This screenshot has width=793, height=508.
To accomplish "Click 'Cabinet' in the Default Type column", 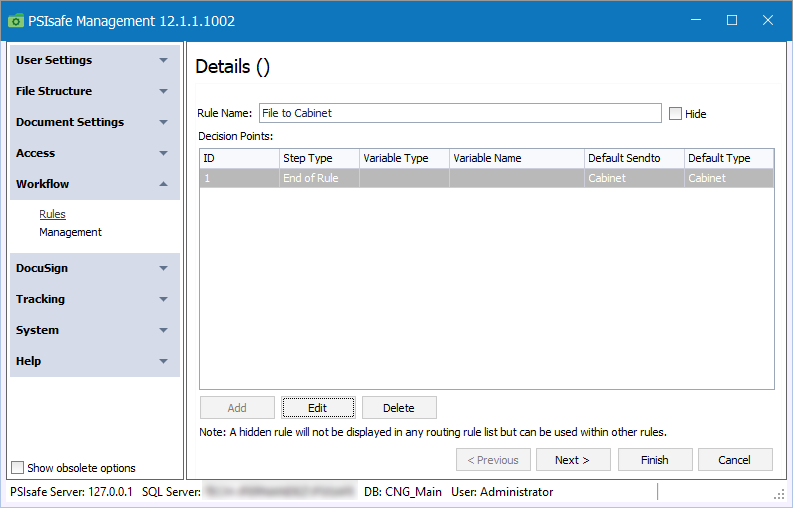I will (x=729, y=178).
